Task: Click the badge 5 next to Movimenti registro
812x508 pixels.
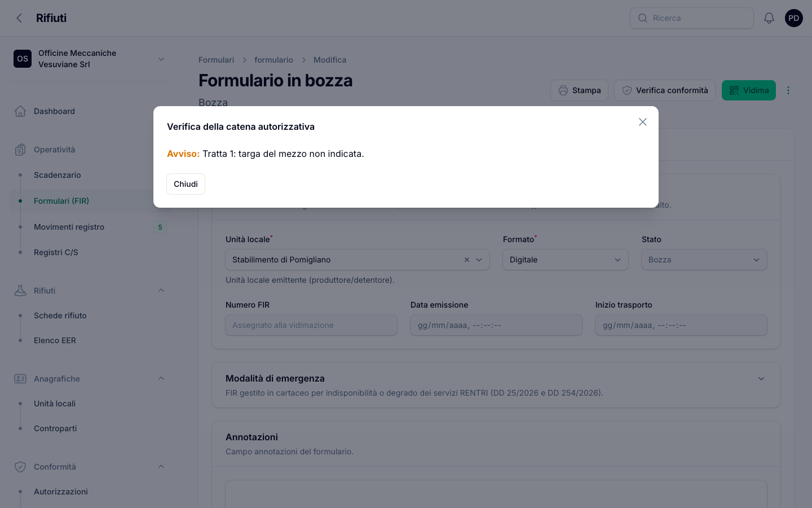Action: tap(160, 227)
